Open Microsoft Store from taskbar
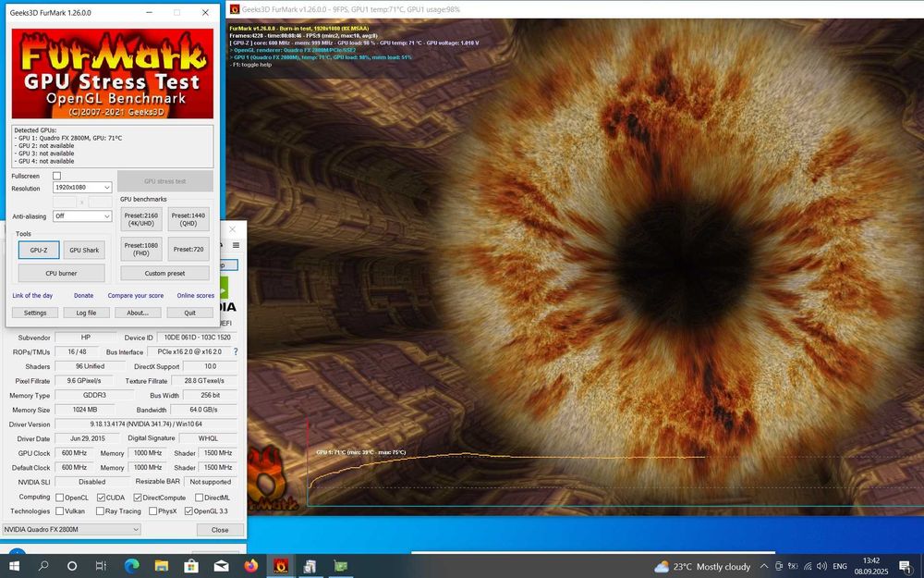The image size is (924, 578). pyautogui.click(x=191, y=566)
